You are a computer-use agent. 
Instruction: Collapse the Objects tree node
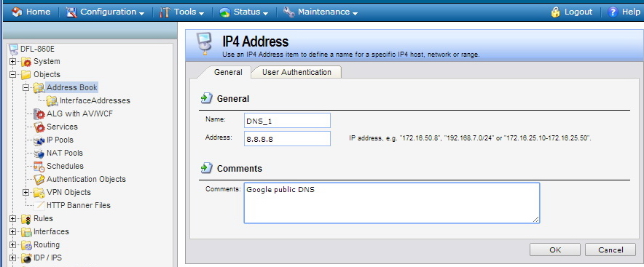coord(12,75)
